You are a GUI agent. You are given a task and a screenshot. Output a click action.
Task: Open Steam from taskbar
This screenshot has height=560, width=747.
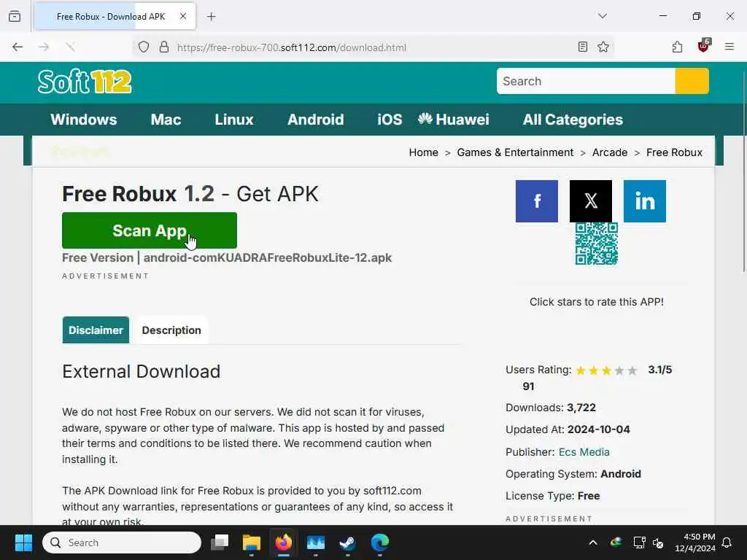tap(347, 542)
